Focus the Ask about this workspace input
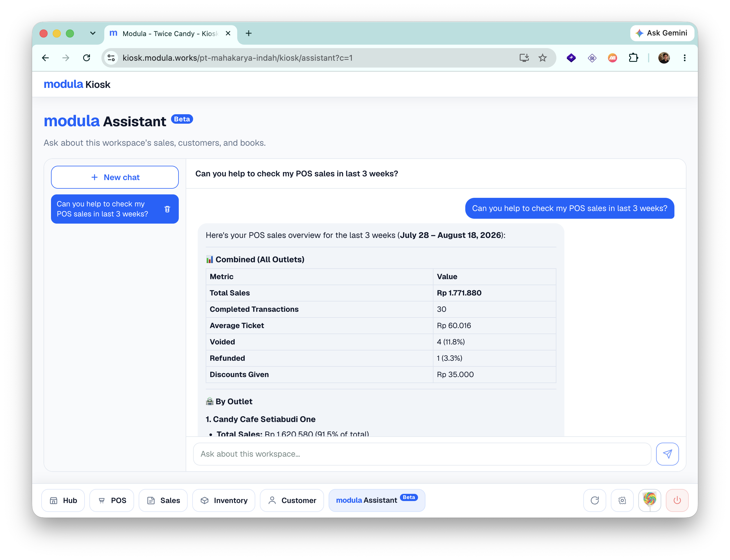Viewport: 730px width, 560px height. click(422, 454)
